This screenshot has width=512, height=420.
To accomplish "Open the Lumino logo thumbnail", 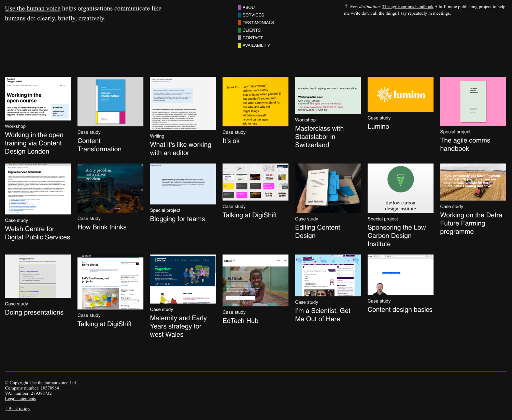I will [x=400, y=95].
